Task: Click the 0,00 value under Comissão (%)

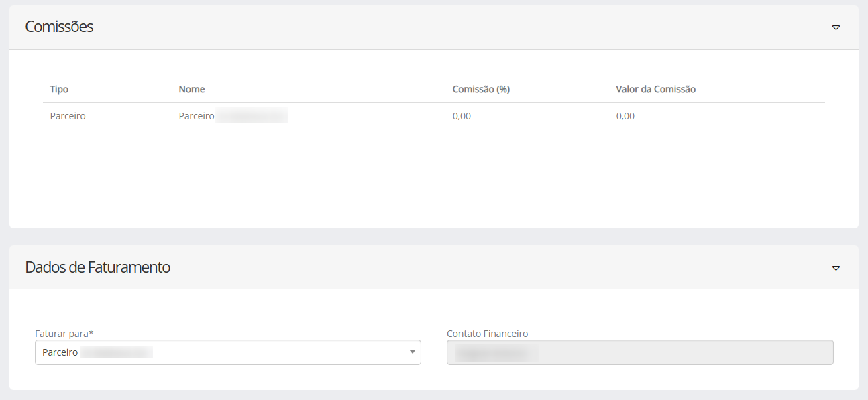Action: coord(462,116)
